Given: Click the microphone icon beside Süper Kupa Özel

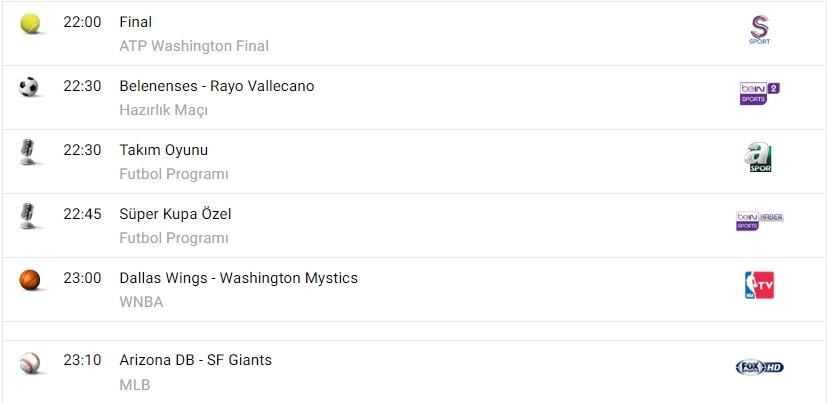Looking at the screenshot, I should tap(29, 216).
